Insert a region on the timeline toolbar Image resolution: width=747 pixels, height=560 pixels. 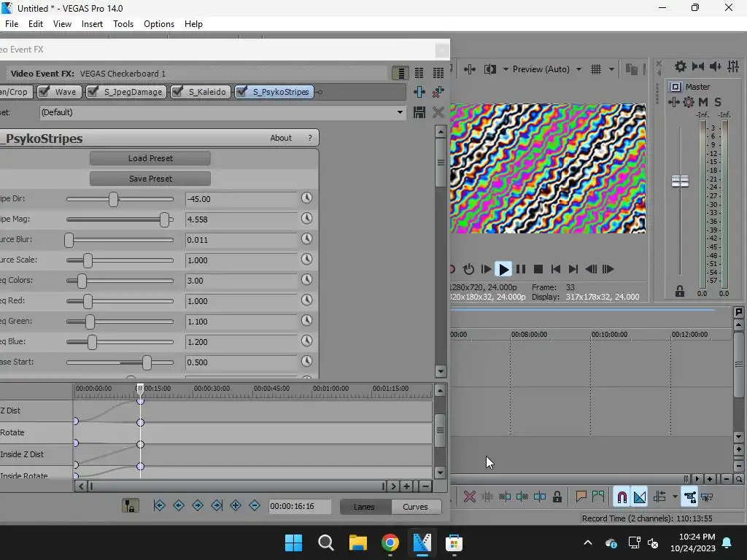coord(598,497)
